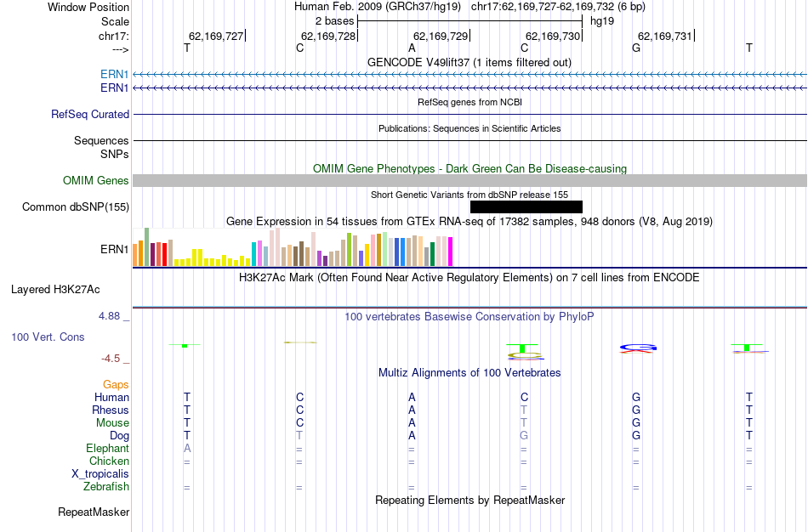Viewport: 808px width, 532px height.
Task: Click the Elephant row's A base
Action: (x=187, y=449)
